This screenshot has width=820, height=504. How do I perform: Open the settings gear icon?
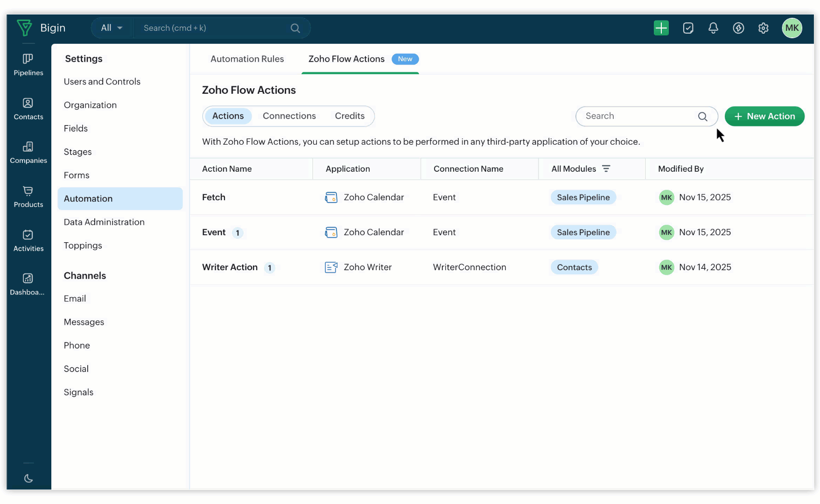click(x=763, y=28)
